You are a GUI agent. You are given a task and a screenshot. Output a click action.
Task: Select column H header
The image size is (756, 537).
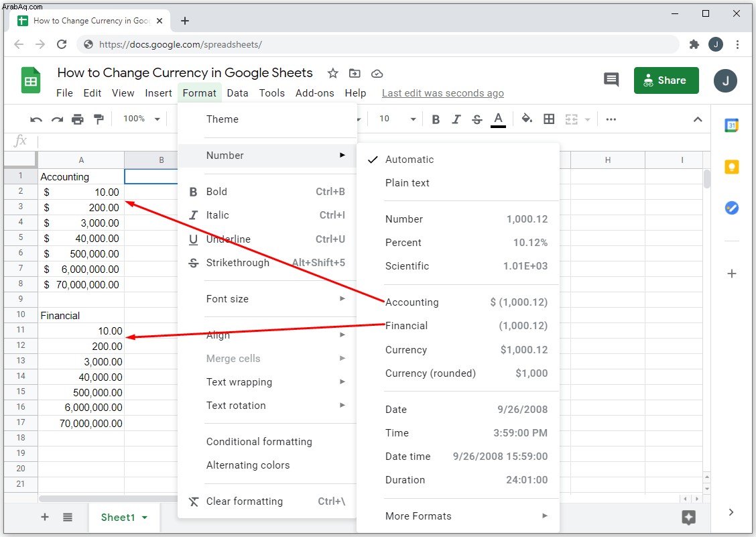click(x=607, y=160)
